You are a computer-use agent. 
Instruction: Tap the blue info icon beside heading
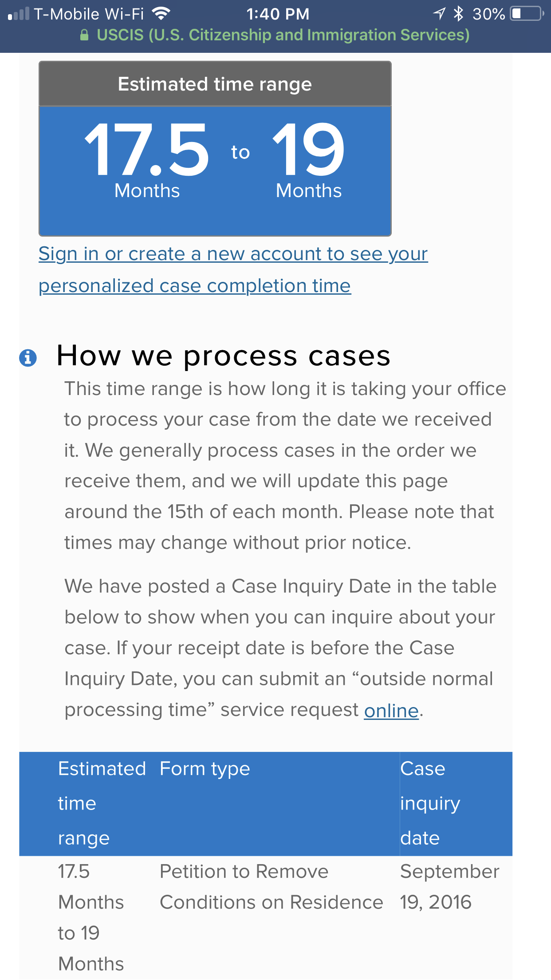pos(28,357)
